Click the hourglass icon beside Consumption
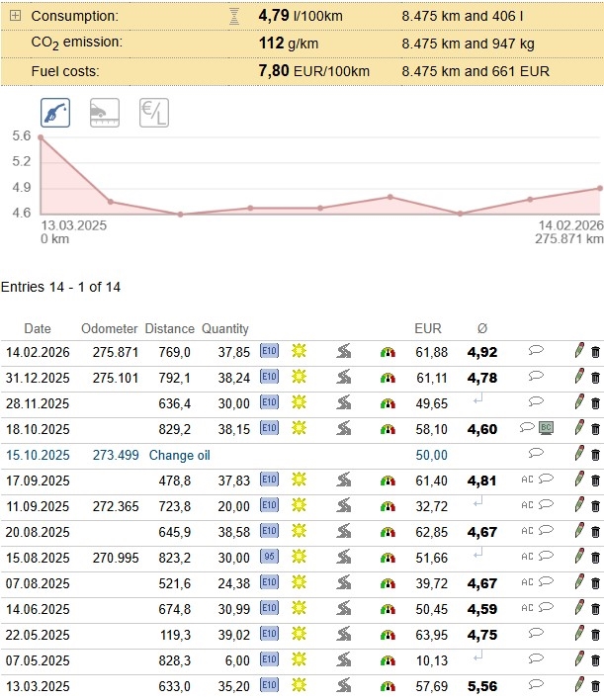The width and height of the screenshot is (604, 700). (x=233, y=17)
